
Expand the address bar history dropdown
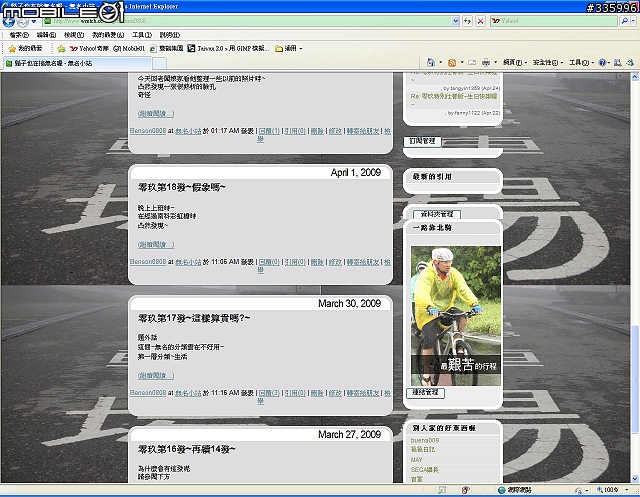click(x=456, y=21)
